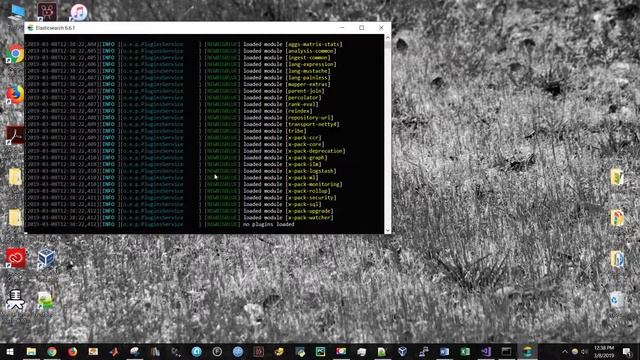Open VirtualBox desktop shortcut
The height and width of the screenshot is (360, 640).
[x=46, y=259]
